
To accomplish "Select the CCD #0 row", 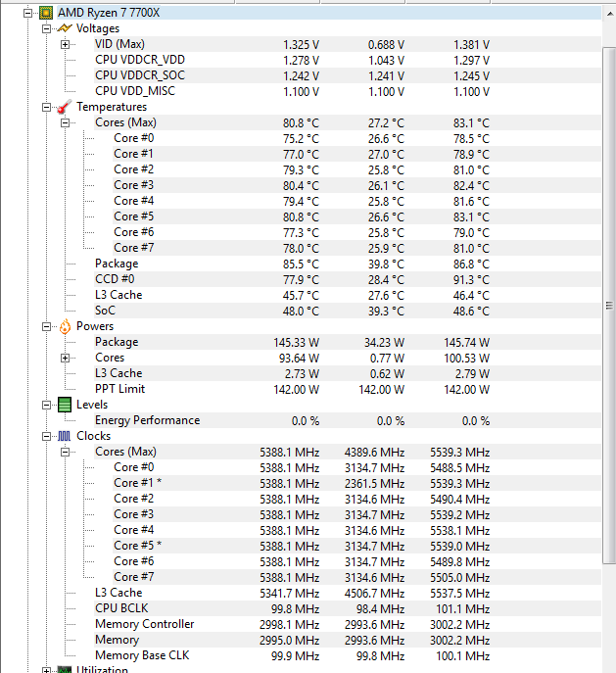I will click(348, 279).
